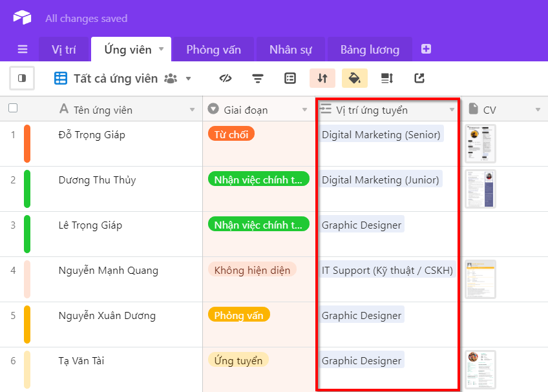
Task: Open the sort records icon
Action: pyautogui.click(x=322, y=78)
